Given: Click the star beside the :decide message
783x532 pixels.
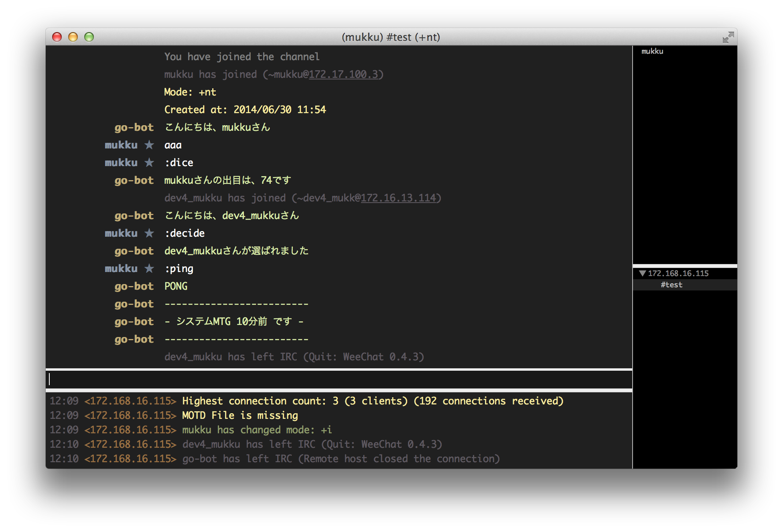Looking at the screenshot, I should (x=149, y=233).
